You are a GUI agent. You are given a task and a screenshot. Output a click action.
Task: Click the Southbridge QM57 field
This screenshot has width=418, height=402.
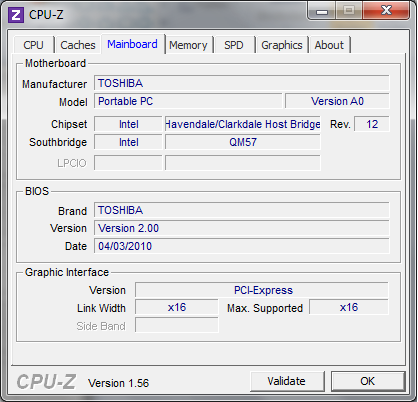coord(243,142)
